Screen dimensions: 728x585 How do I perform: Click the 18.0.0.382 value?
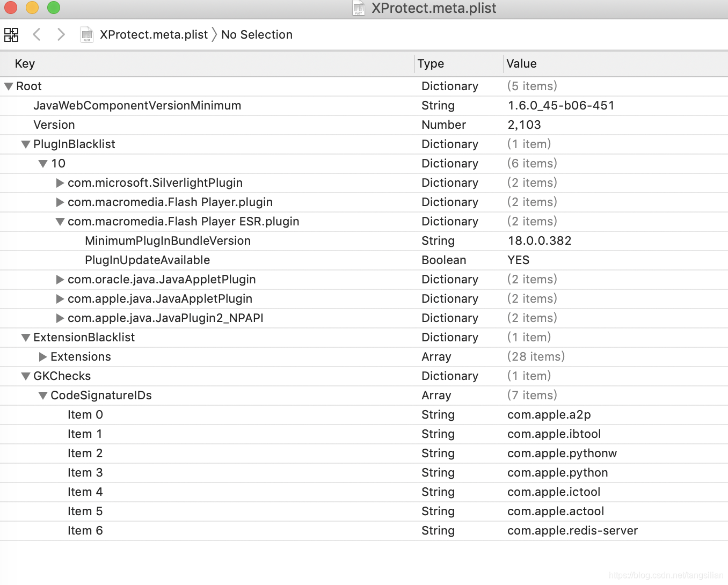(x=540, y=241)
